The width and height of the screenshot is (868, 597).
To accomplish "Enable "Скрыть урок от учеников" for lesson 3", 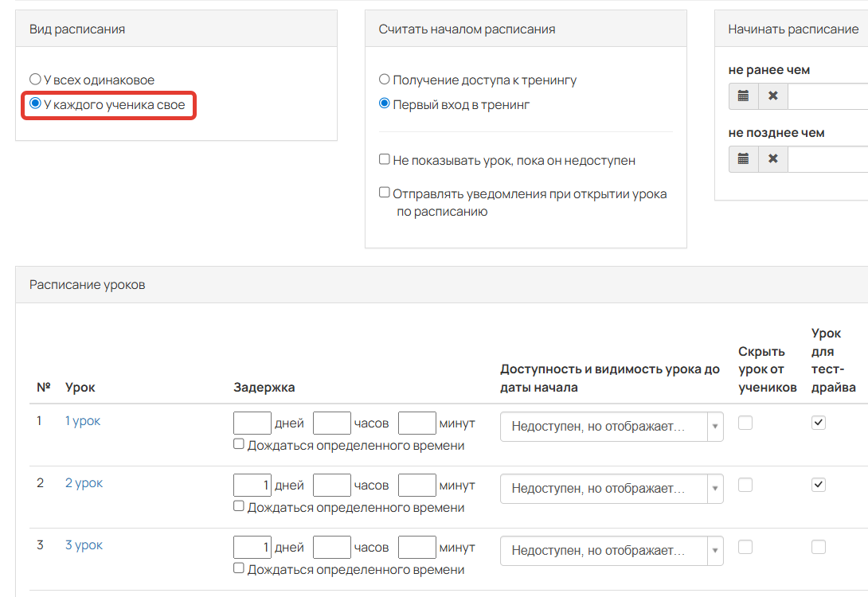I will pos(745,546).
